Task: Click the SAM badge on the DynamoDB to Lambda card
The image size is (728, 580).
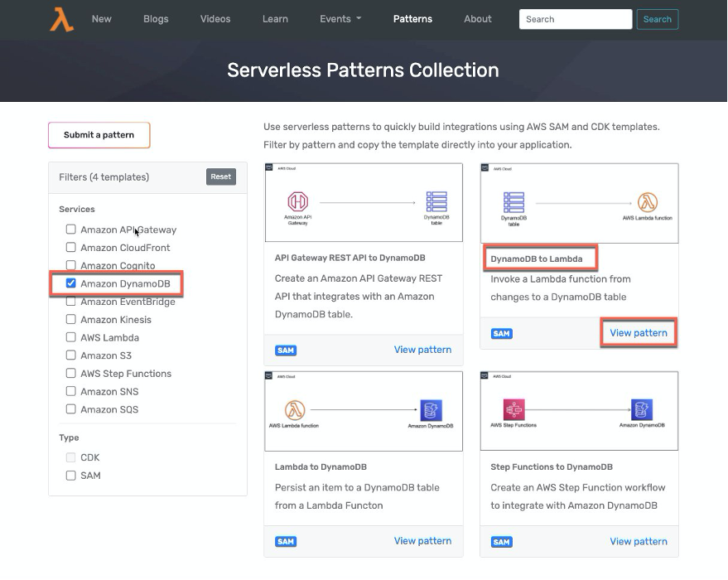Action: tap(501, 333)
